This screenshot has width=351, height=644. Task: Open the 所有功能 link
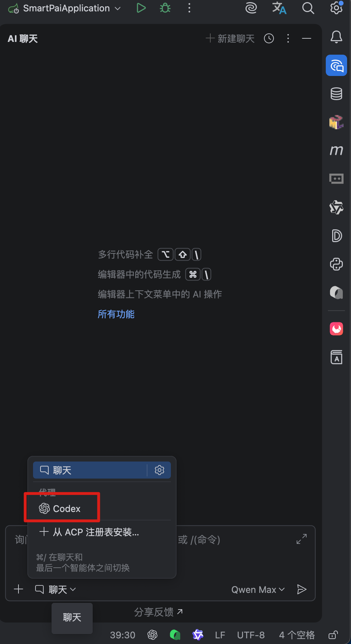(x=116, y=314)
